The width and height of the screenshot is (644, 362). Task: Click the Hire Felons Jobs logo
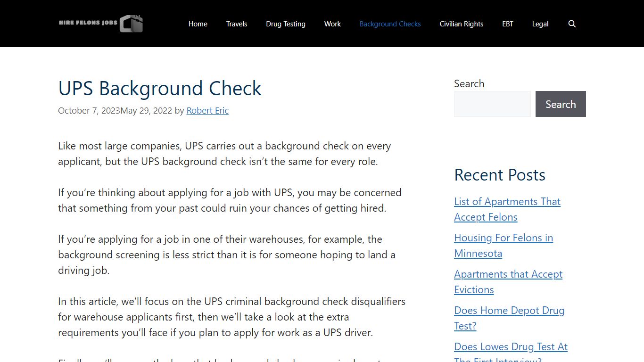101,24
